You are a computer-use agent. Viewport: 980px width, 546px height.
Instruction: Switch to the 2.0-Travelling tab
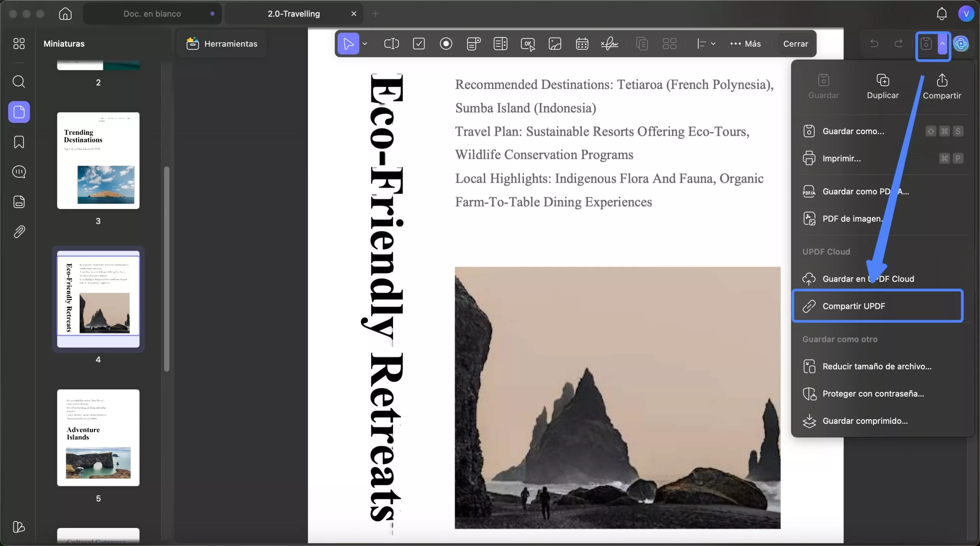coord(294,14)
